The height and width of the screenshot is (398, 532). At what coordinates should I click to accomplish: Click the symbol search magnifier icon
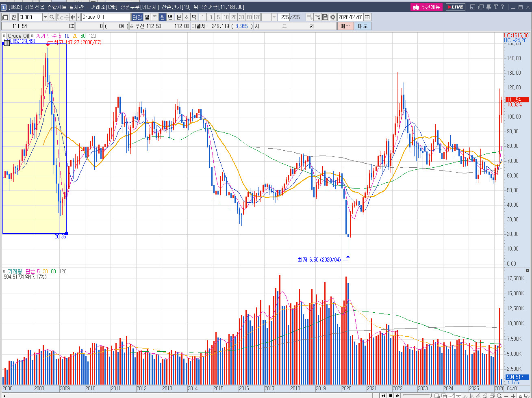point(52,17)
